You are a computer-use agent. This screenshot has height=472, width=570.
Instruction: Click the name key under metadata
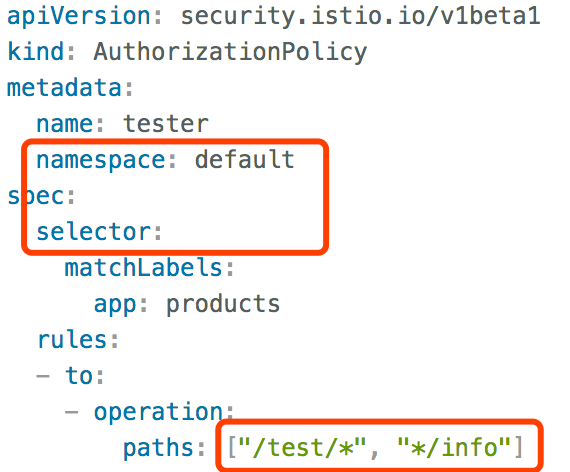point(65,124)
